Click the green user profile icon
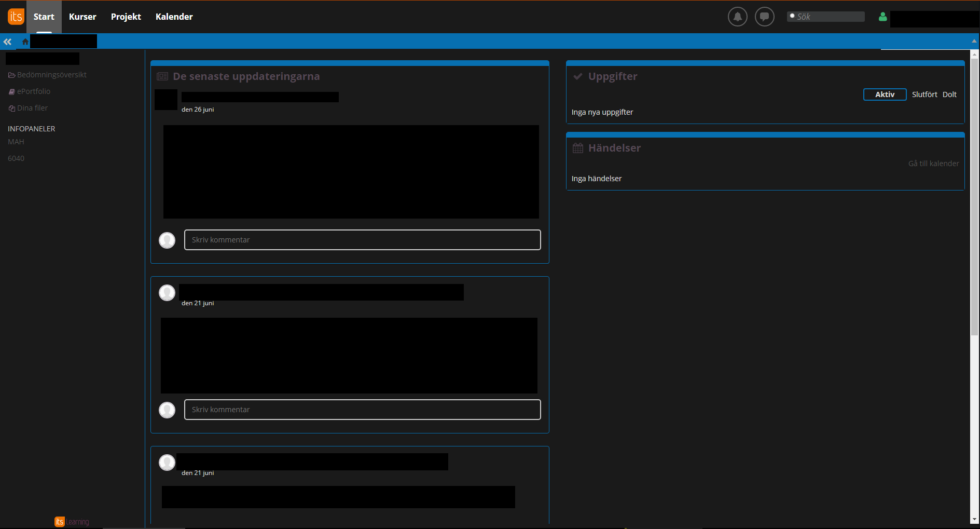980x529 pixels. tap(882, 17)
